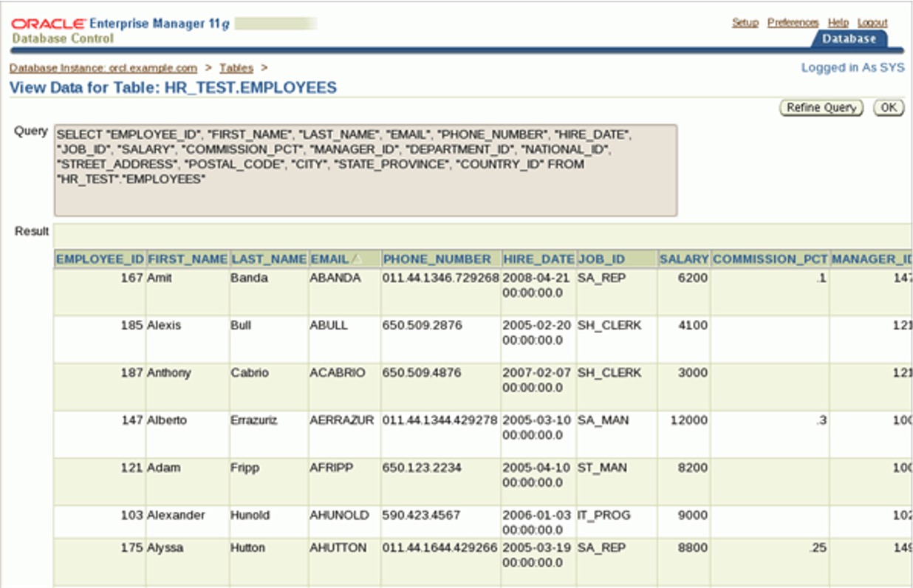
Task: Select email cell AERRAZUR
Action: 342,420
